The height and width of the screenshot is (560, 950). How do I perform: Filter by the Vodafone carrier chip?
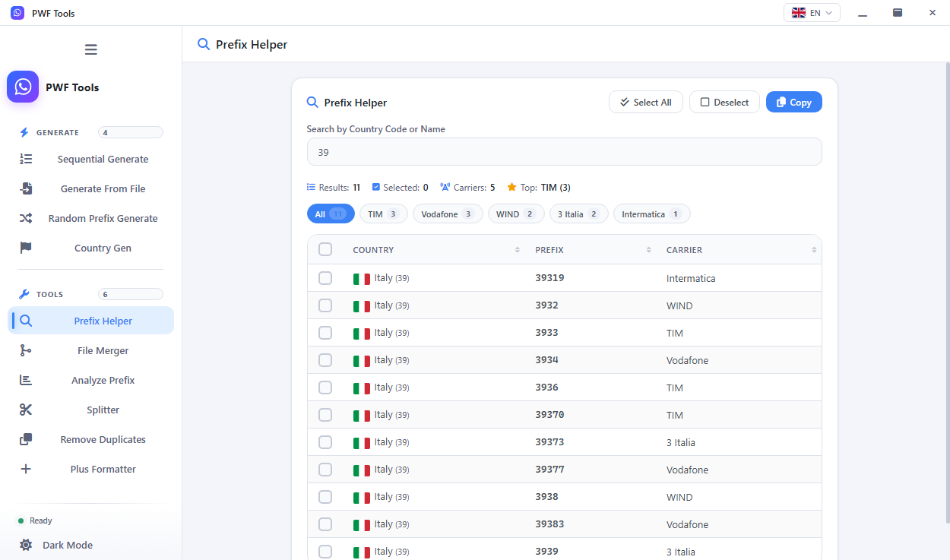(448, 214)
